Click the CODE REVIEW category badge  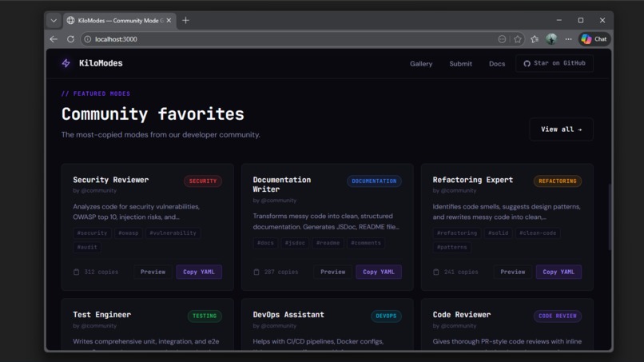(558, 316)
